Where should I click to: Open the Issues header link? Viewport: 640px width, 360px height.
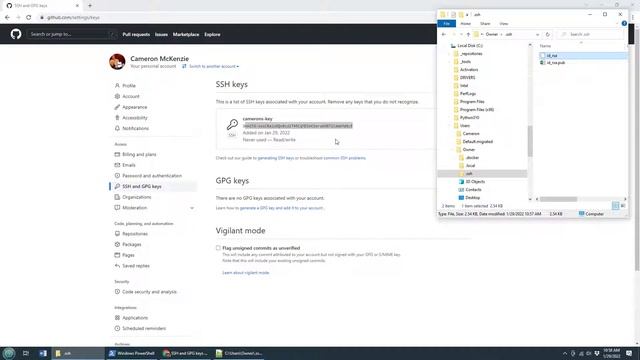161,34
